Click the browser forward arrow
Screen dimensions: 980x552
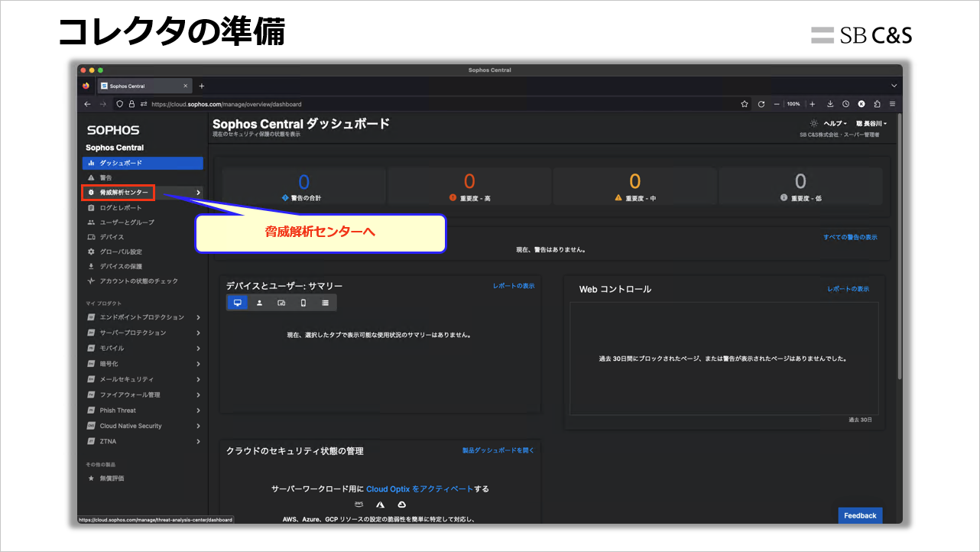[x=103, y=104]
